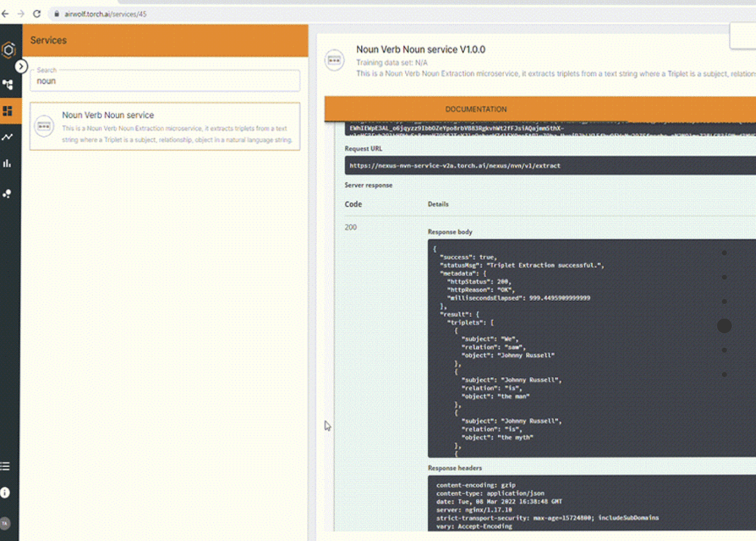Click the millisecondsElapsed value line
756x541 pixels.
[x=519, y=298]
